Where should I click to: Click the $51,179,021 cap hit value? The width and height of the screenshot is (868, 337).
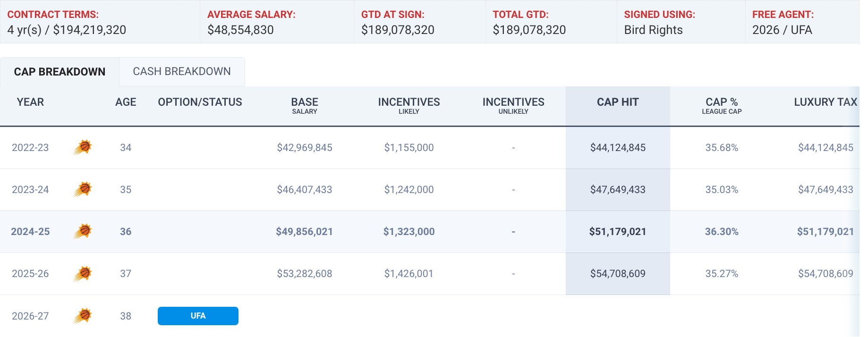617,232
